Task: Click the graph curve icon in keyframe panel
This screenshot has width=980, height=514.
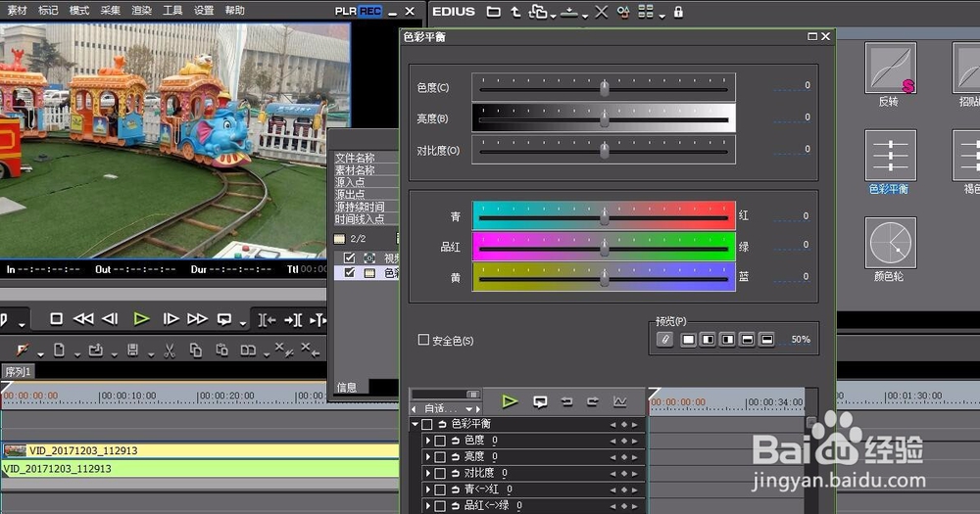Action: [x=619, y=401]
